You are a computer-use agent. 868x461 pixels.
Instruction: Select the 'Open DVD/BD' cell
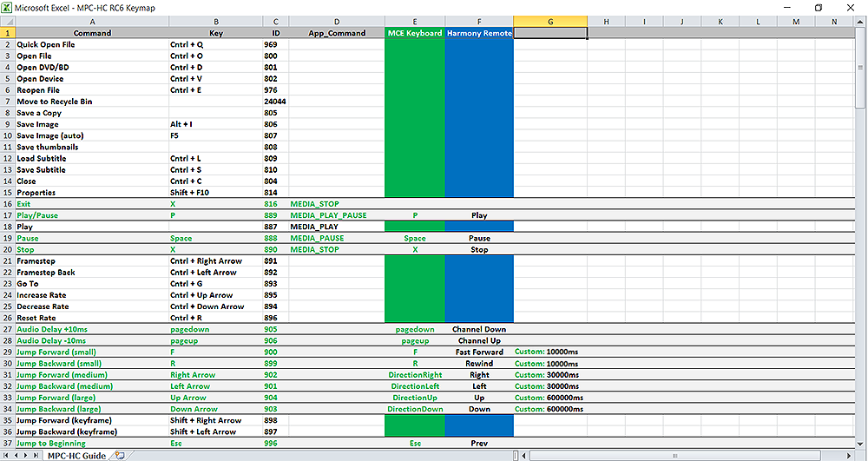point(92,68)
